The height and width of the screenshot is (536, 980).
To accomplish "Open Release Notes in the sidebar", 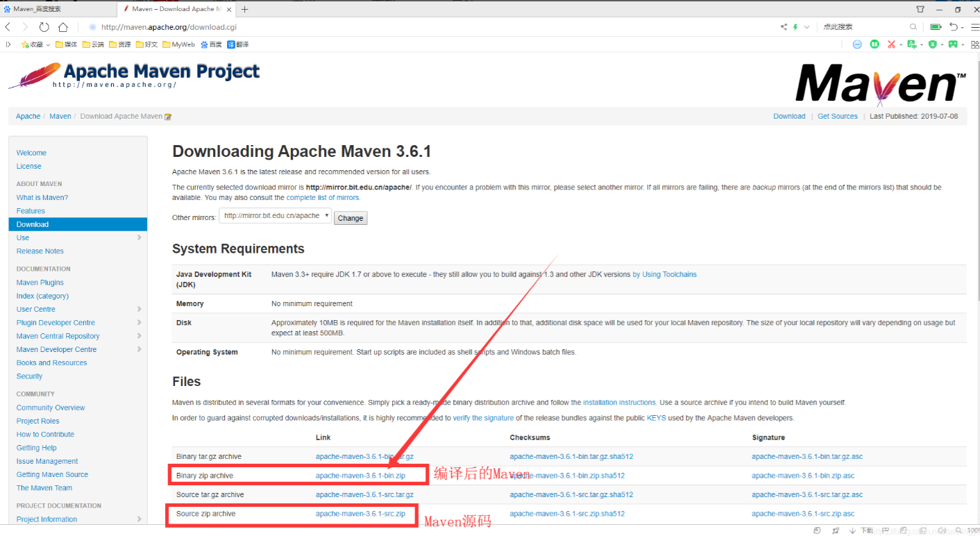I will pos(40,251).
